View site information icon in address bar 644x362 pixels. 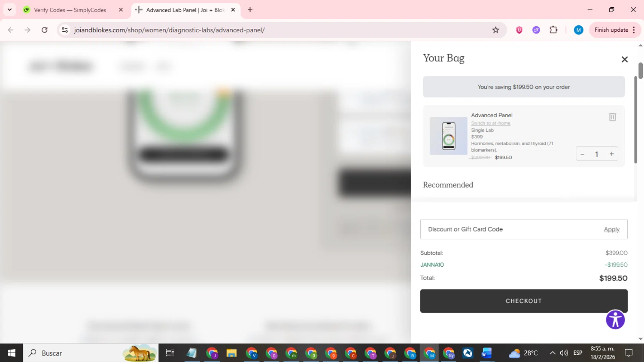click(x=65, y=30)
